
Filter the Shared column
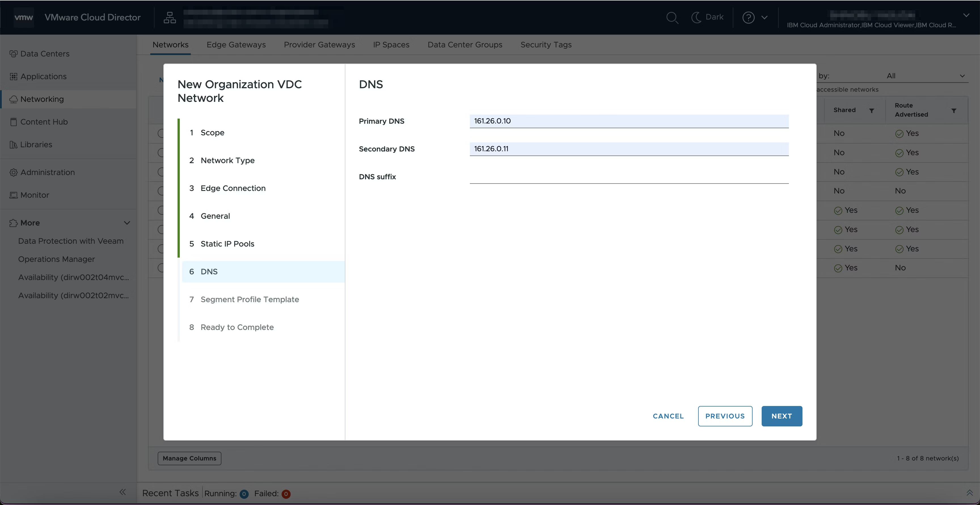pyautogui.click(x=872, y=110)
